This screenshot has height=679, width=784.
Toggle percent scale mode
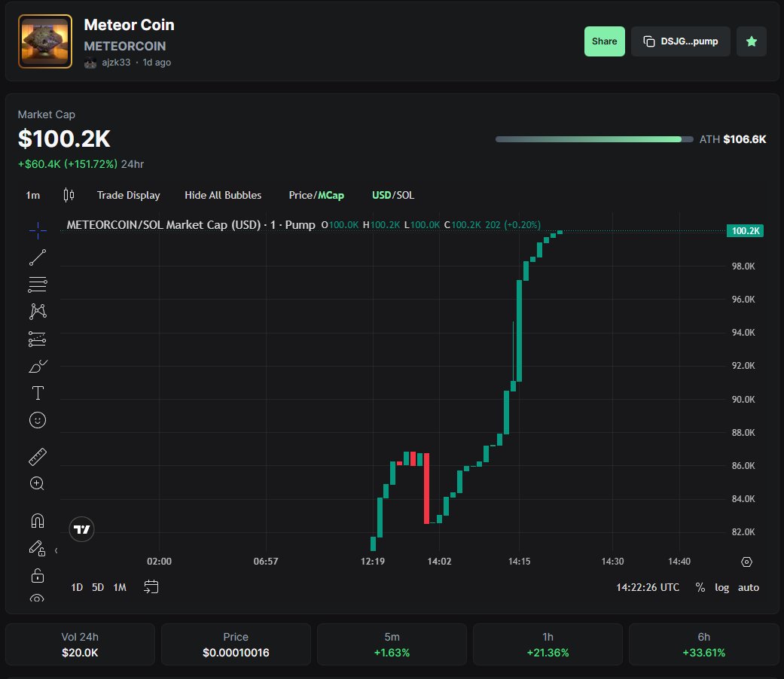[700, 588]
